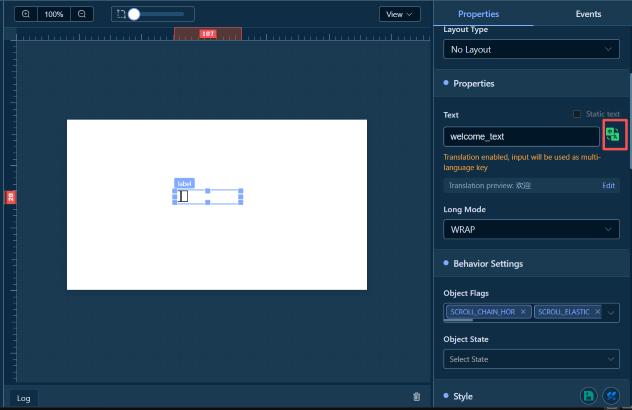Click the round blue icon beside save style
Screen dimensions: 632x410
(610, 396)
